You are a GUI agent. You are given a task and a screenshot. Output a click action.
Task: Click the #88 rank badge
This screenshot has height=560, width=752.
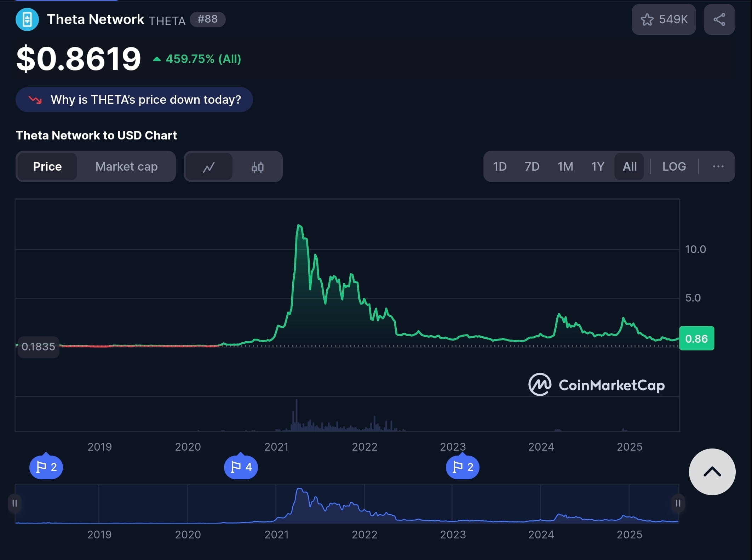tap(207, 19)
